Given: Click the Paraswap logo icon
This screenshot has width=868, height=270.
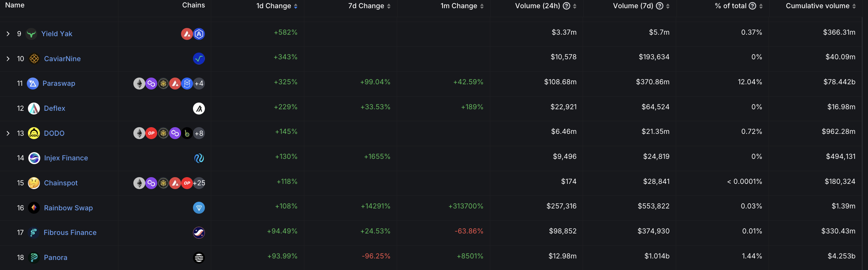Looking at the screenshot, I should click(x=33, y=84).
